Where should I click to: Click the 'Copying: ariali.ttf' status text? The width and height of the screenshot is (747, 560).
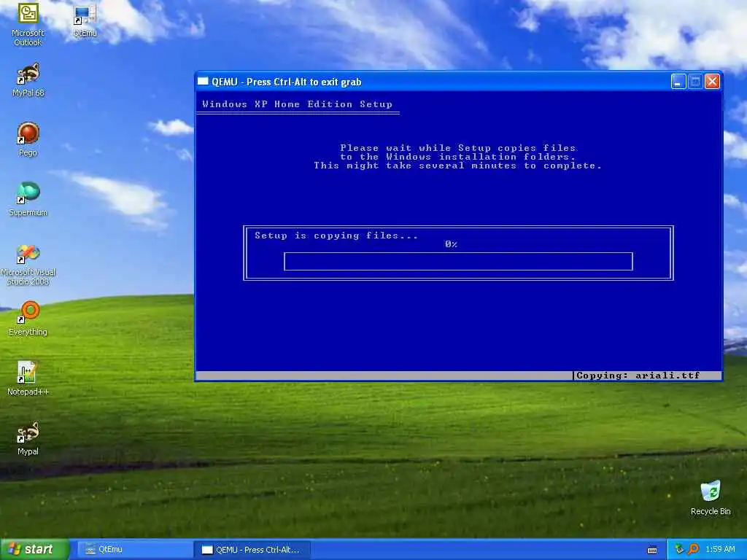pyautogui.click(x=638, y=376)
